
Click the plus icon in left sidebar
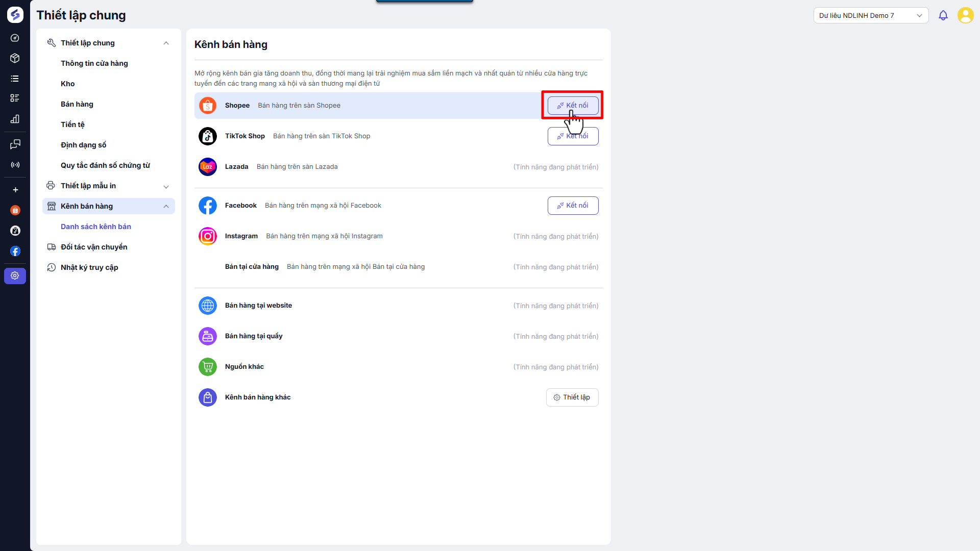[x=15, y=190]
